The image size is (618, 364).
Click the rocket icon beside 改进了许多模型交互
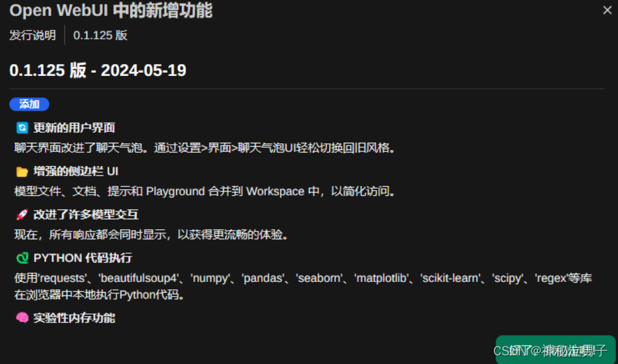(x=22, y=215)
